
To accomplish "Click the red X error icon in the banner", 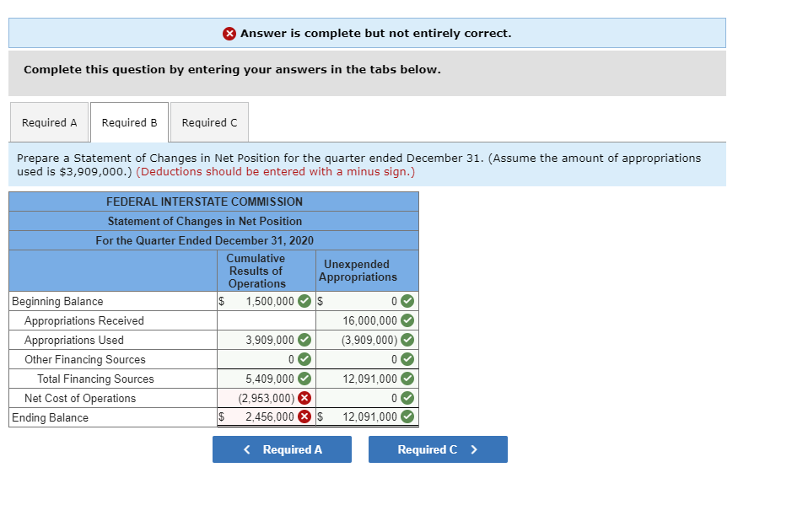I will pyautogui.click(x=229, y=33).
